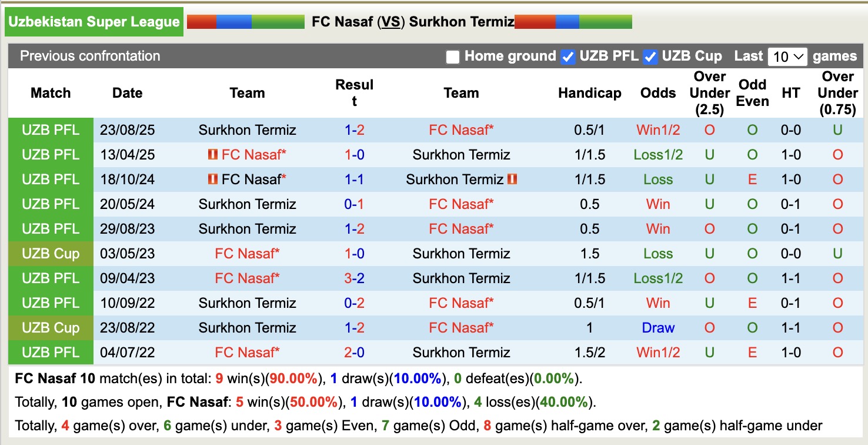The height and width of the screenshot is (445, 868).
Task: Open the 3-2 result of the 09/04/23 match
Action: [354, 278]
